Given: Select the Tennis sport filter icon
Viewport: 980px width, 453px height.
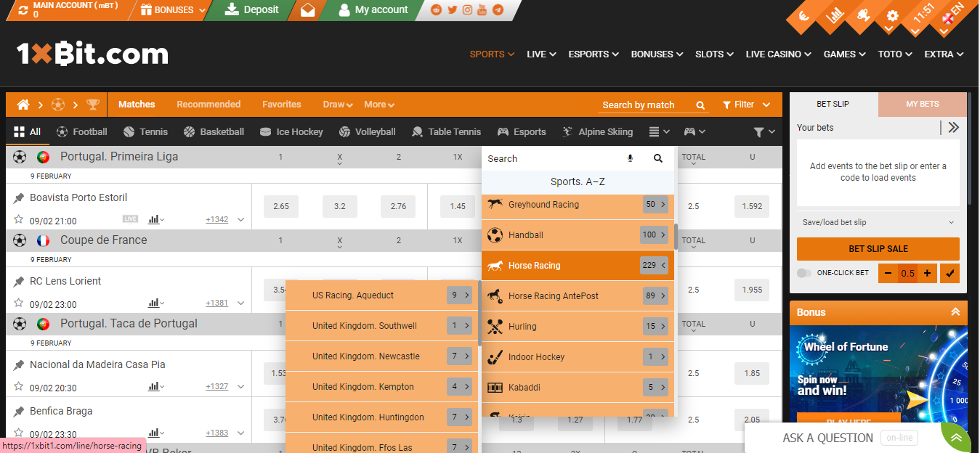Looking at the screenshot, I should coord(129,131).
